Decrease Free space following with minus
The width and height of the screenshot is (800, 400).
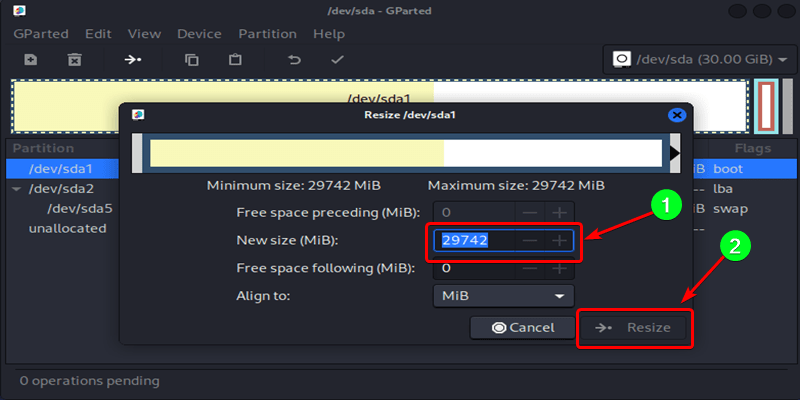531,268
